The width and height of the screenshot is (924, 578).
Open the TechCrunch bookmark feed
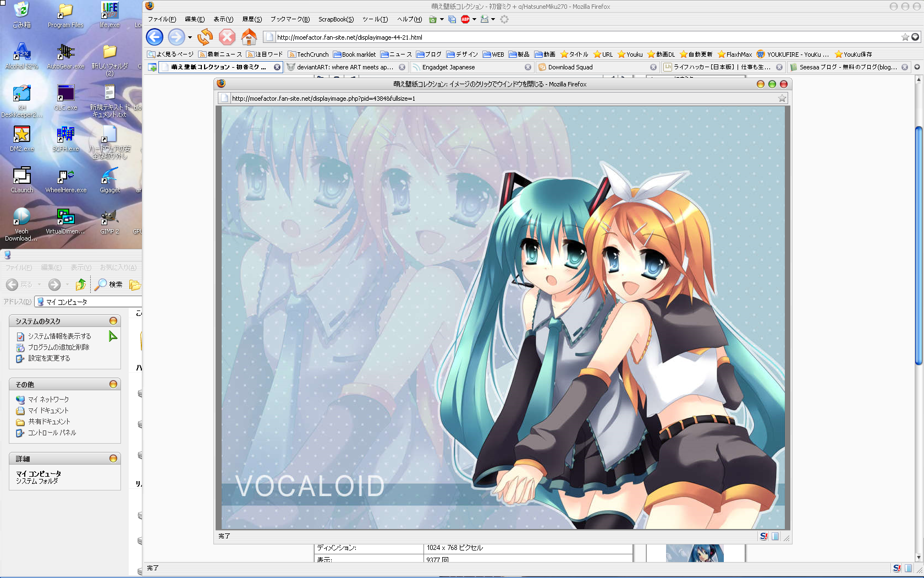(308, 54)
